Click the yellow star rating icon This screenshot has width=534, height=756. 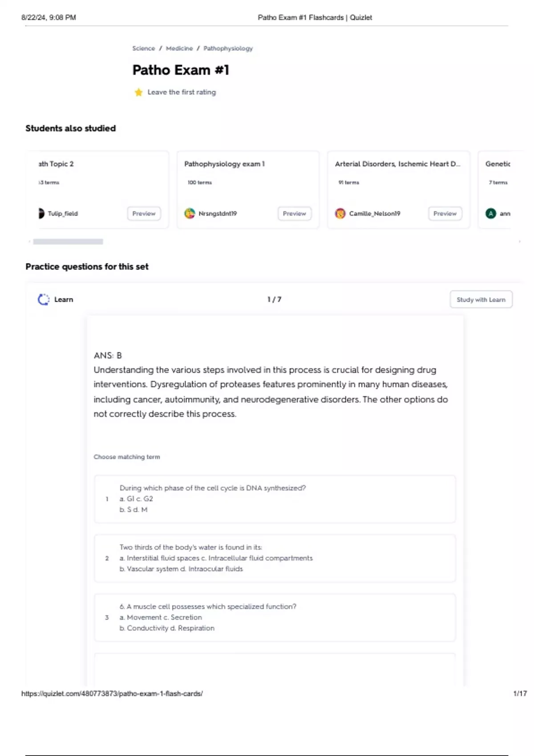tap(138, 92)
